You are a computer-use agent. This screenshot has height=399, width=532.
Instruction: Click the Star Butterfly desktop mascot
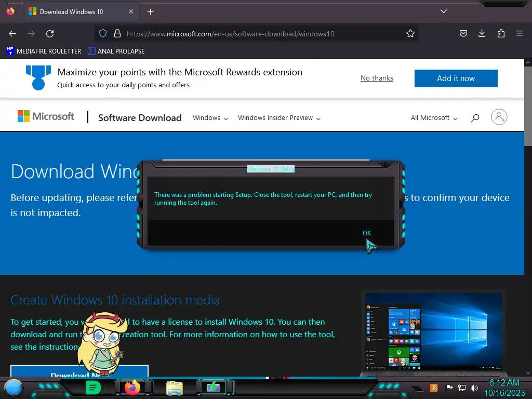[x=103, y=343]
